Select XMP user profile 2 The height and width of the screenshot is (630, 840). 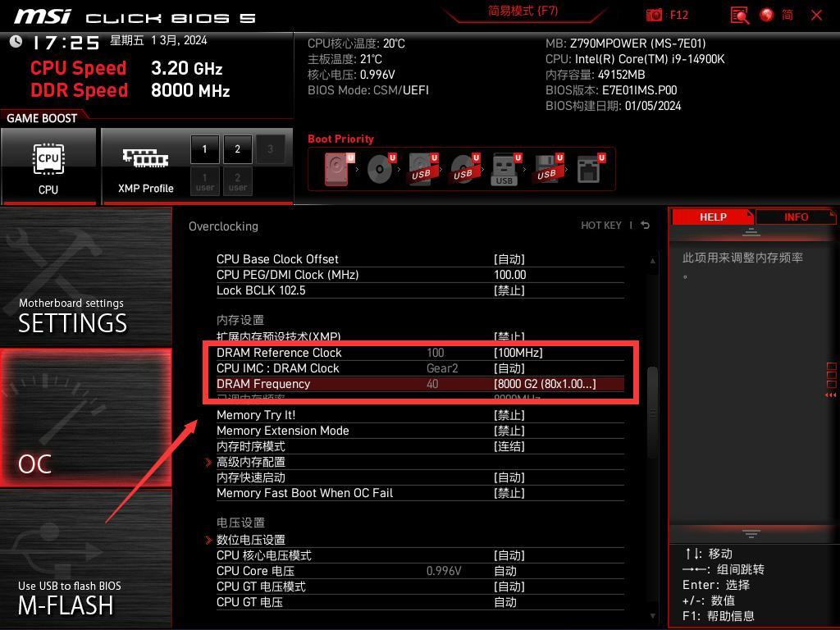point(237,181)
